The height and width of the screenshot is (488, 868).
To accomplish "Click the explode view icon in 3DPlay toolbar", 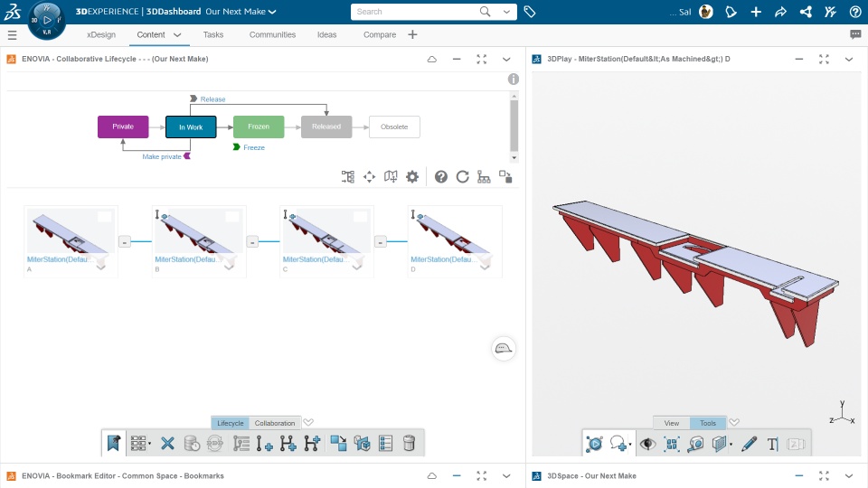I will [x=672, y=444].
